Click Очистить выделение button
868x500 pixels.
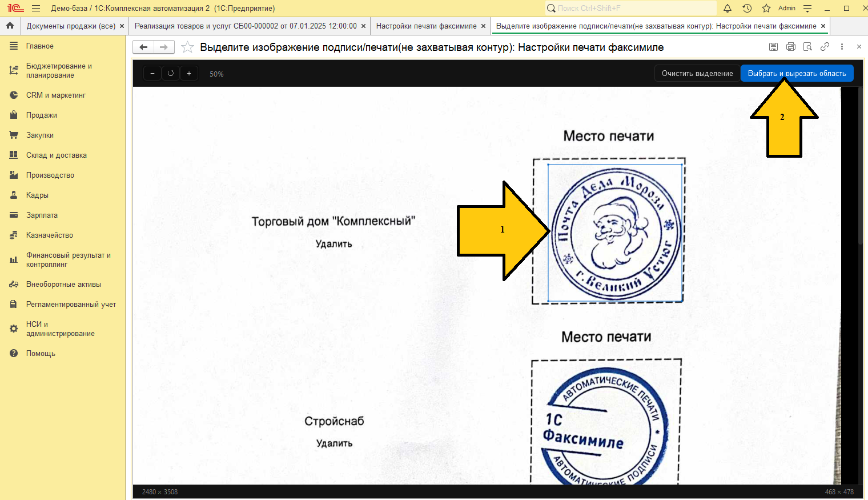[x=697, y=73]
